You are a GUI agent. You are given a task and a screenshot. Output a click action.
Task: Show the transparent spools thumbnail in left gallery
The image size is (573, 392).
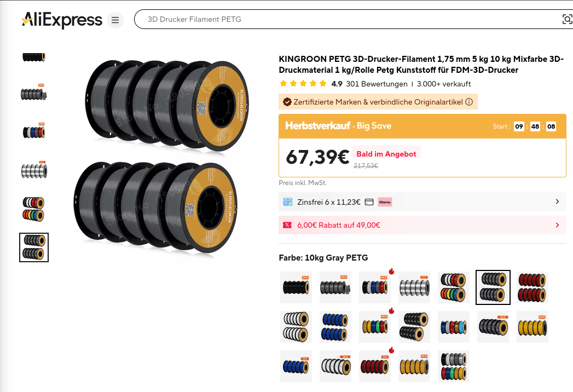[x=34, y=170]
